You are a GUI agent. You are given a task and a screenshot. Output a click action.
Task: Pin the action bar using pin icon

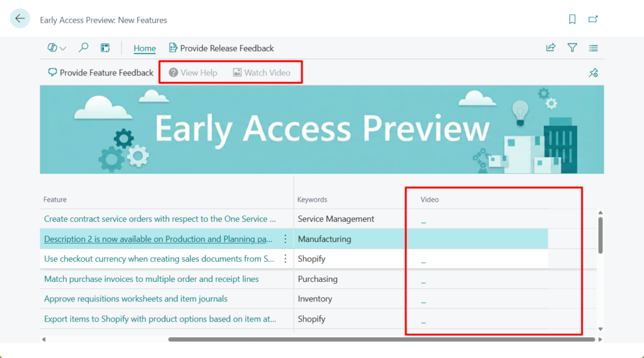(x=593, y=73)
